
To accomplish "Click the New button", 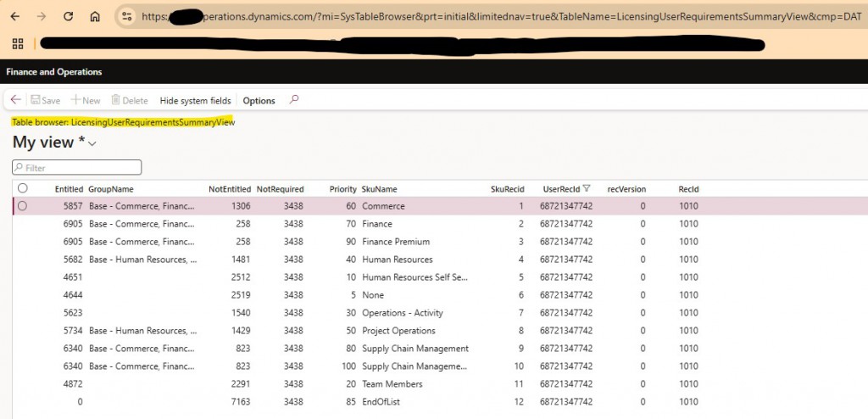I will [x=86, y=100].
